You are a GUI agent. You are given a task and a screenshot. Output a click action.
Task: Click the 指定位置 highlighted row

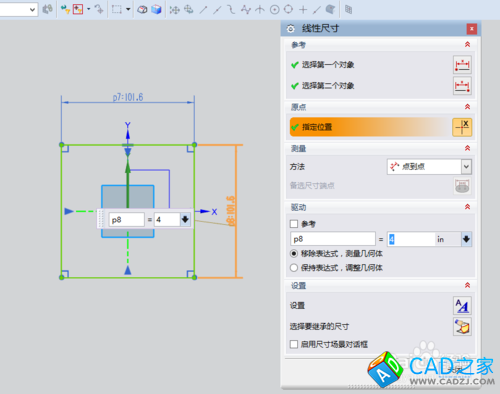click(x=381, y=127)
